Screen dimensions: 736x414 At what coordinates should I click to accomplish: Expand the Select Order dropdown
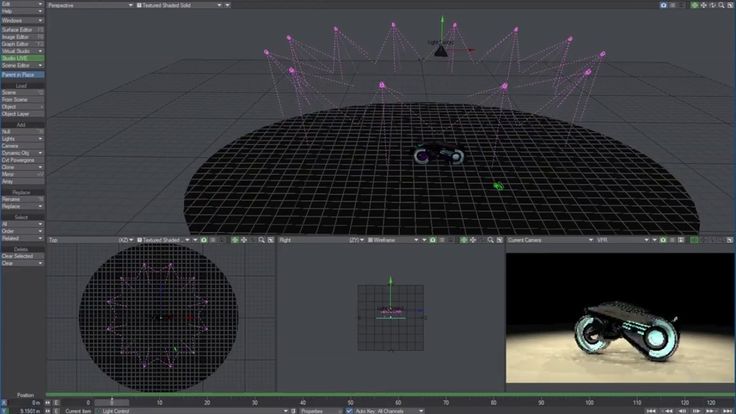tap(22, 231)
